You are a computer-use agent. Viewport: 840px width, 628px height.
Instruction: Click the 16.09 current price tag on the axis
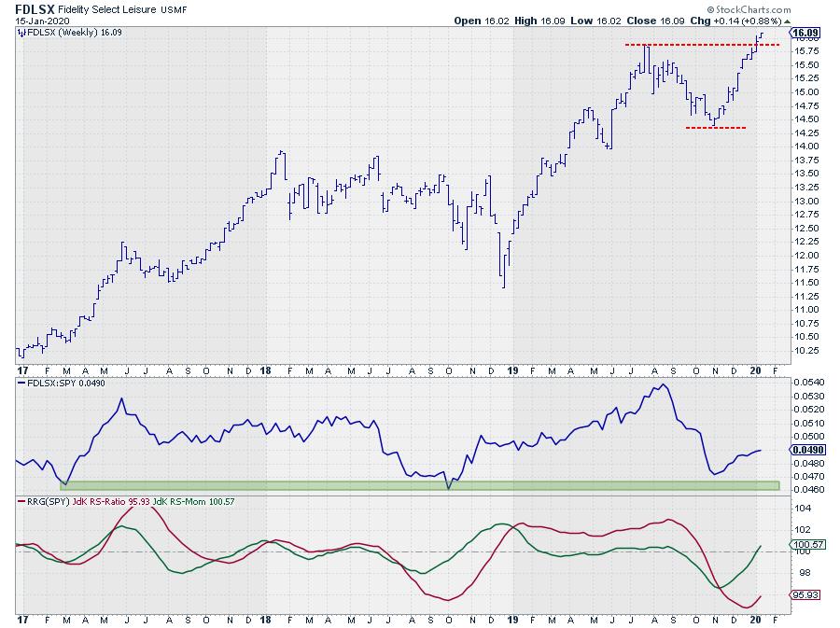[x=805, y=33]
